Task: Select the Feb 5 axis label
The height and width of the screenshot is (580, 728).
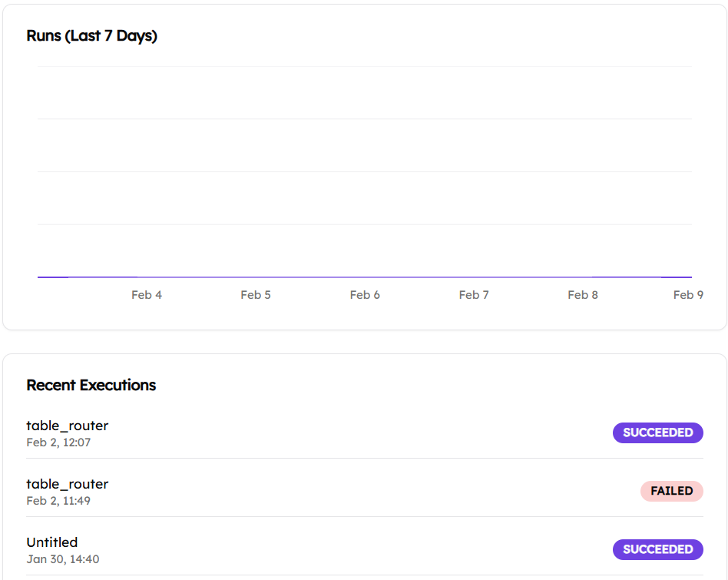Action: [256, 295]
